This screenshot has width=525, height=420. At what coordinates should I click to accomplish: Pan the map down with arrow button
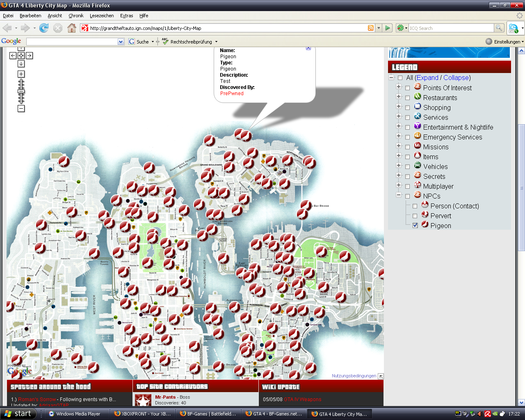tap(21, 64)
